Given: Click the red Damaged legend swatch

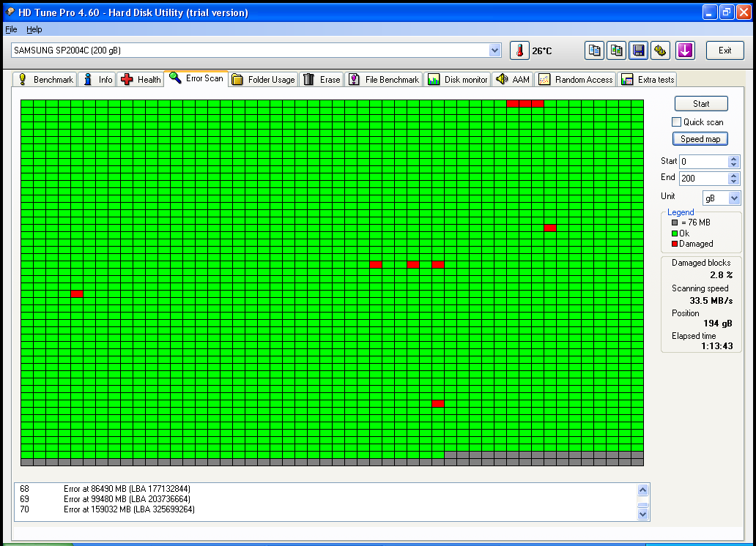Looking at the screenshot, I should click(675, 244).
